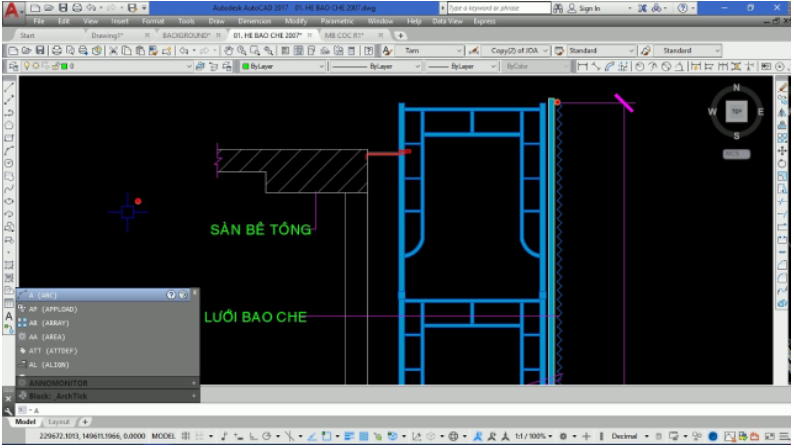Click the Sign In button
Image resolution: width=794 pixels, height=448 pixels.
(x=588, y=8)
